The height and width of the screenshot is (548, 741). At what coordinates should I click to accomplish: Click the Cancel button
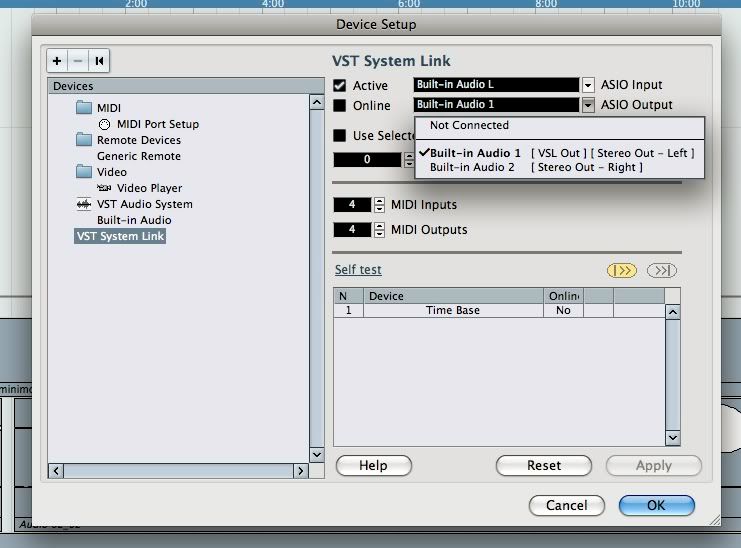567,505
